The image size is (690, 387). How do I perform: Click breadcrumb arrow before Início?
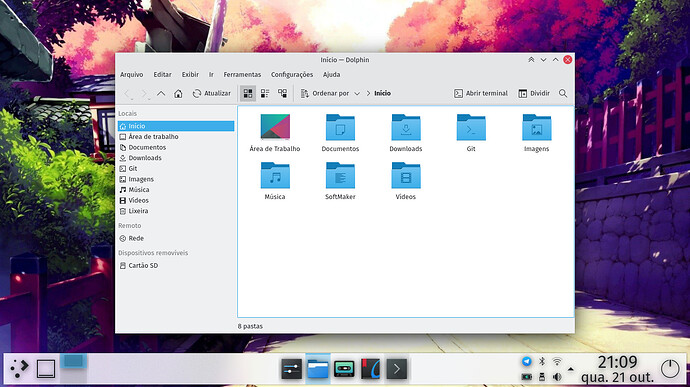coord(368,93)
